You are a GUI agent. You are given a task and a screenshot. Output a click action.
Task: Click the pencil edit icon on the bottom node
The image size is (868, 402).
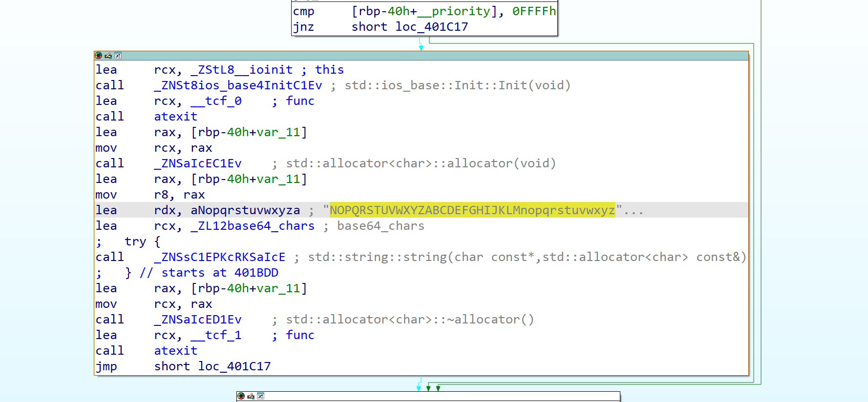[x=251, y=396]
